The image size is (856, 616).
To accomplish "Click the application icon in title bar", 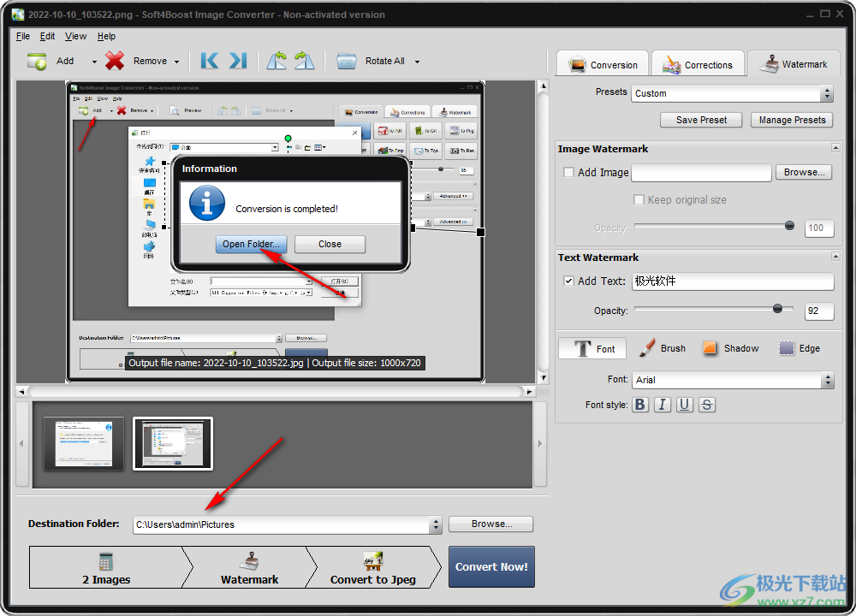I will pyautogui.click(x=17, y=15).
